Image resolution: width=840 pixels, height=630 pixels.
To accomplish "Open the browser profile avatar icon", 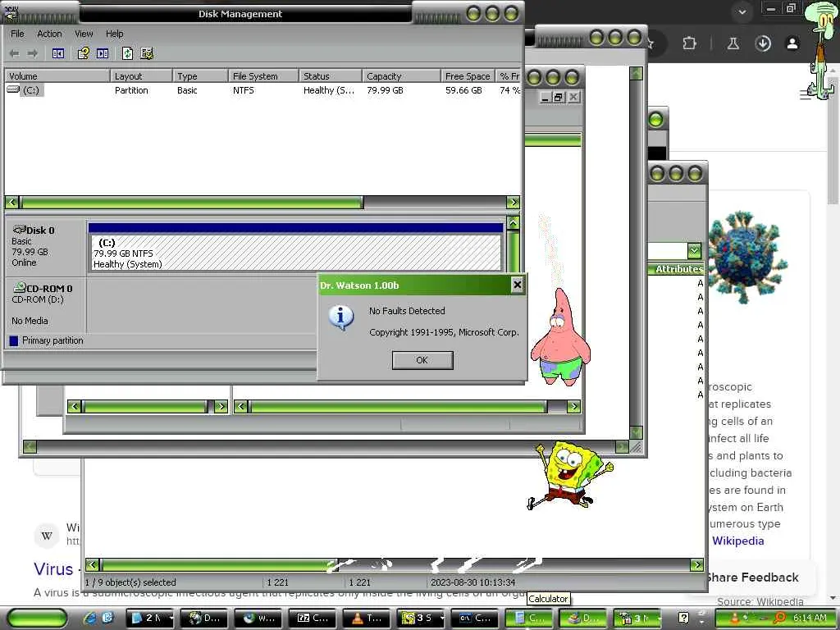I will [792, 43].
